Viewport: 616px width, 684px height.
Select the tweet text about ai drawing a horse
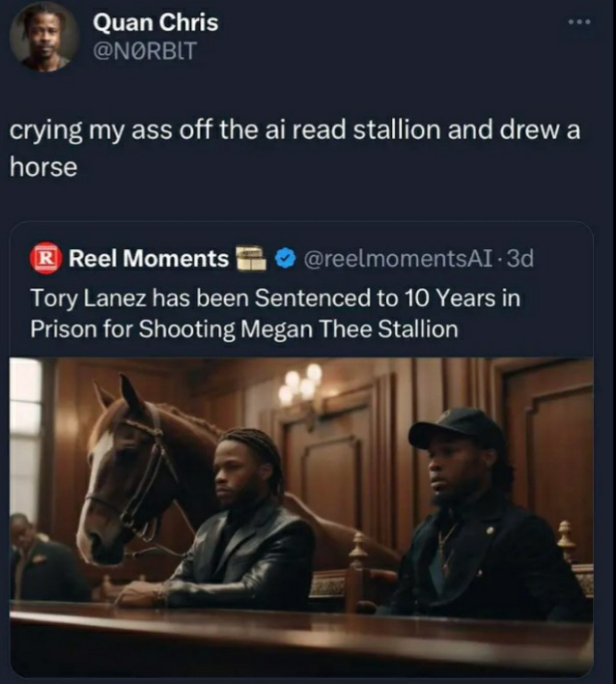coord(294,149)
